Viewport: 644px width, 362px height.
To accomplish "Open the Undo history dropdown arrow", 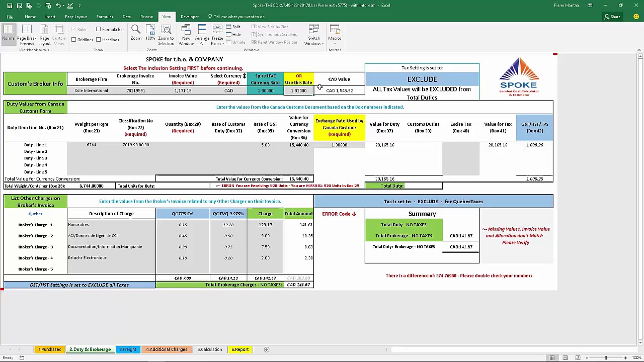I will click(x=64, y=6).
